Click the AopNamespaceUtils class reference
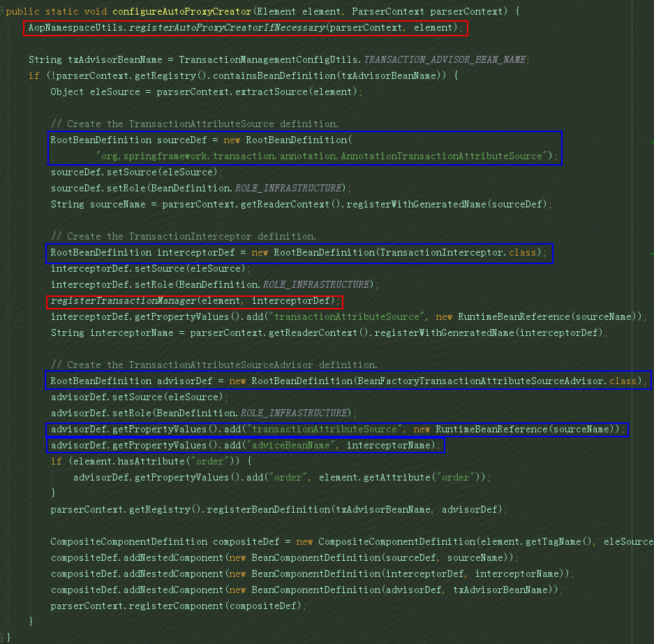Image resolution: width=654 pixels, height=644 pixels. click(76, 27)
